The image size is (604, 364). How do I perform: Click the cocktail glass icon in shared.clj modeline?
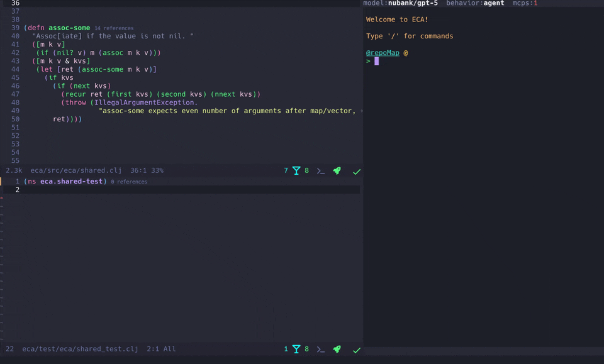tap(296, 170)
